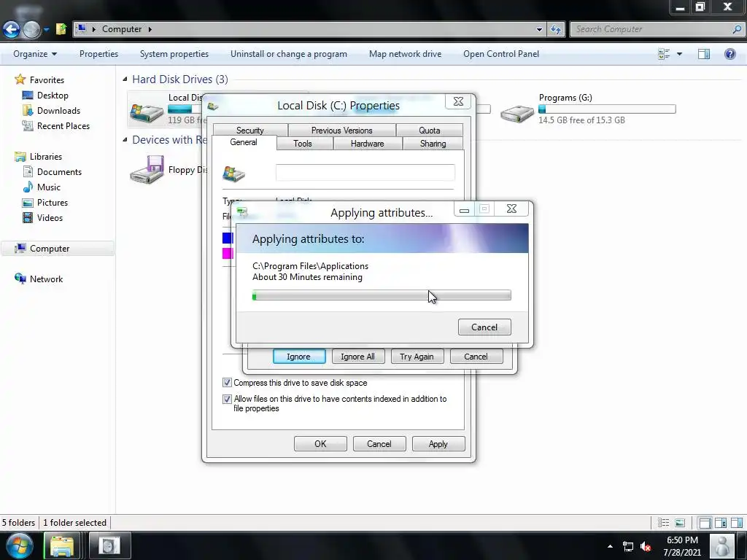Switch to the Tools tab
Image resolution: width=747 pixels, height=560 pixels.
coord(303,144)
